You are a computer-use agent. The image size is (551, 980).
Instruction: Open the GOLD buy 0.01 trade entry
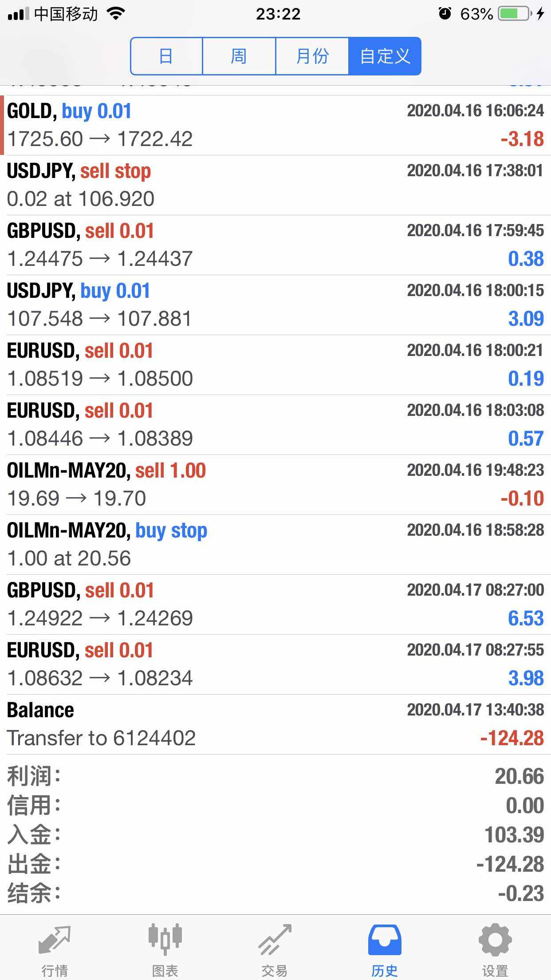point(275,125)
